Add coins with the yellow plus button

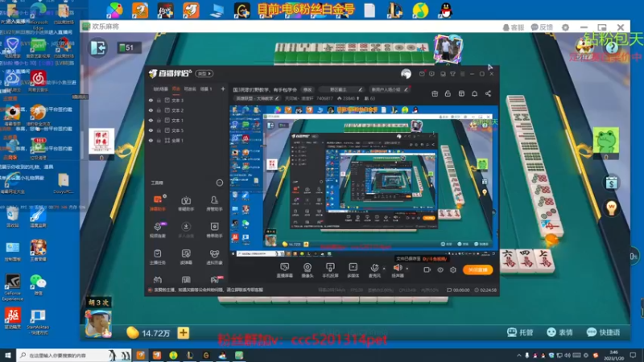tap(184, 333)
